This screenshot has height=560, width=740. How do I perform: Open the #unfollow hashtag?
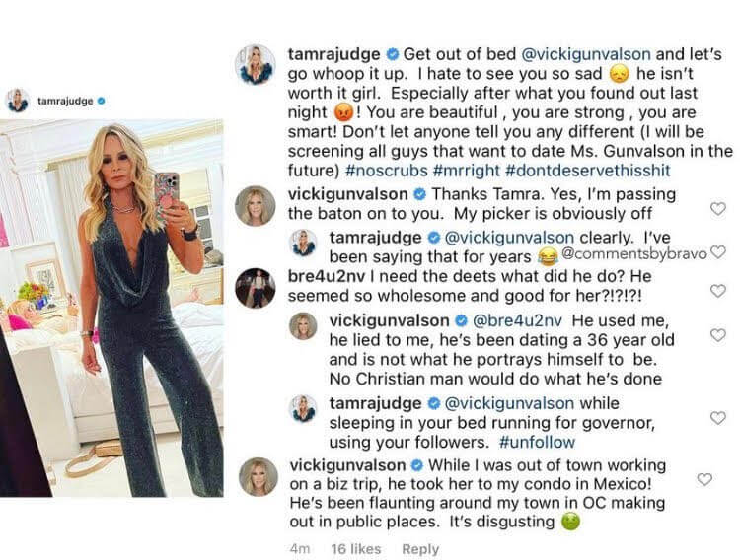(537, 442)
